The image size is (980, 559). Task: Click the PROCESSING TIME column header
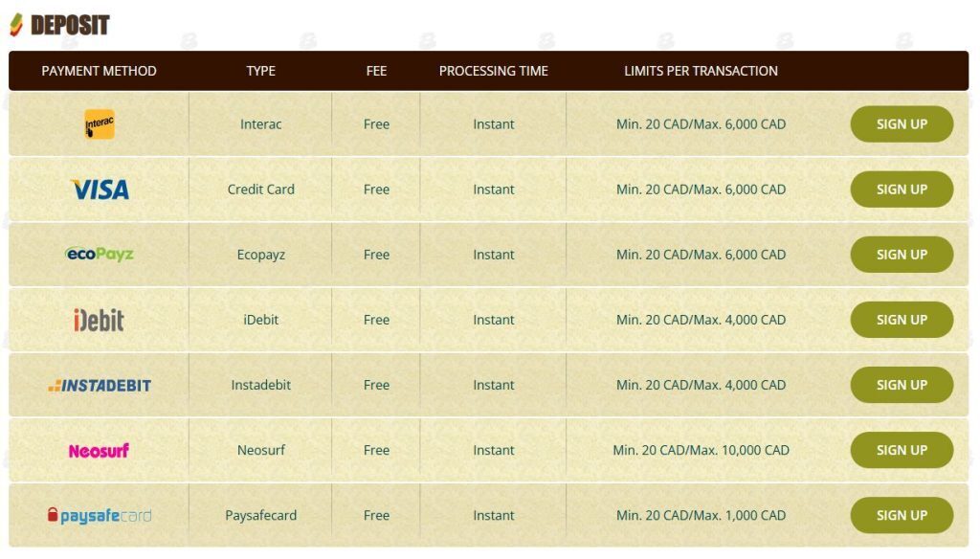[x=493, y=71]
